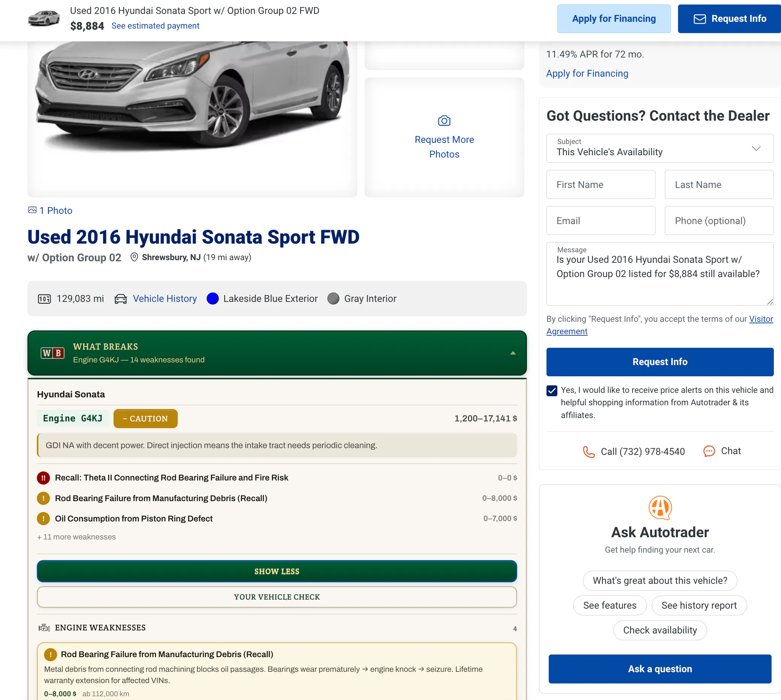This screenshot has width=781, height=700.
Task: Click the Engine G4KJ tag
Action: pos(73,418)
